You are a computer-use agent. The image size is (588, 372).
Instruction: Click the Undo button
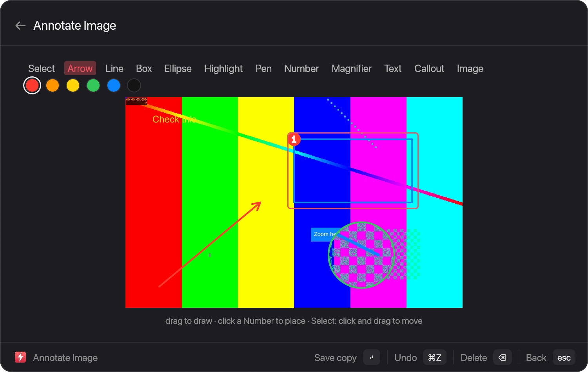pos(405,358)
